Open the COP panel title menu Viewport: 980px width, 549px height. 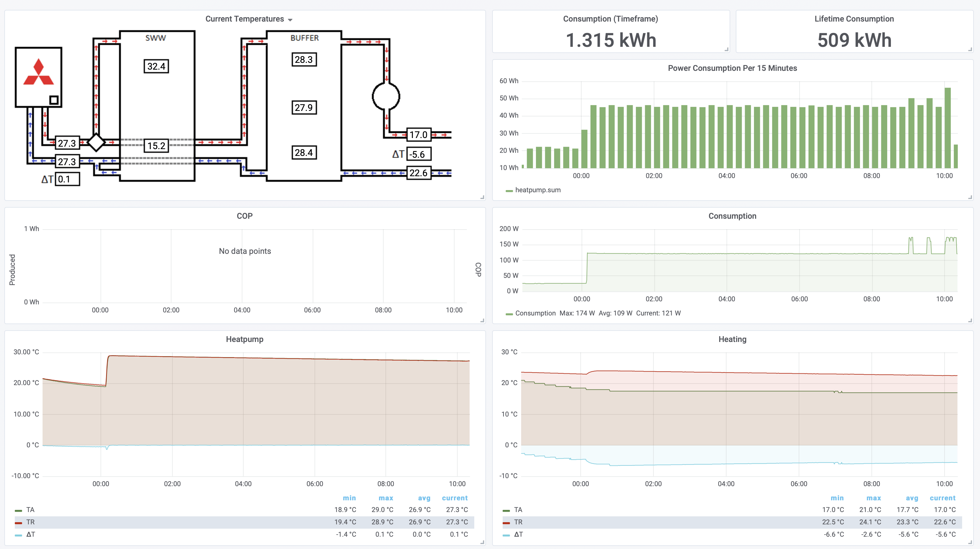244,216
